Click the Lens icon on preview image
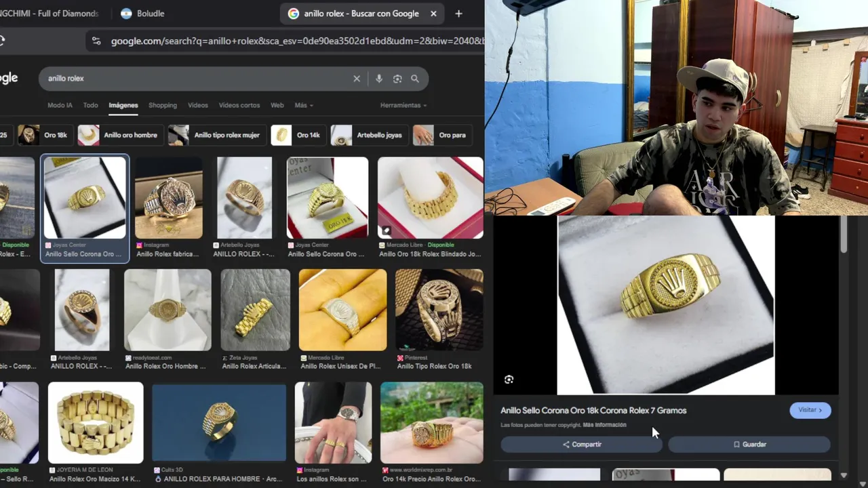Screen dimensions: 868x488 point(509,380)
